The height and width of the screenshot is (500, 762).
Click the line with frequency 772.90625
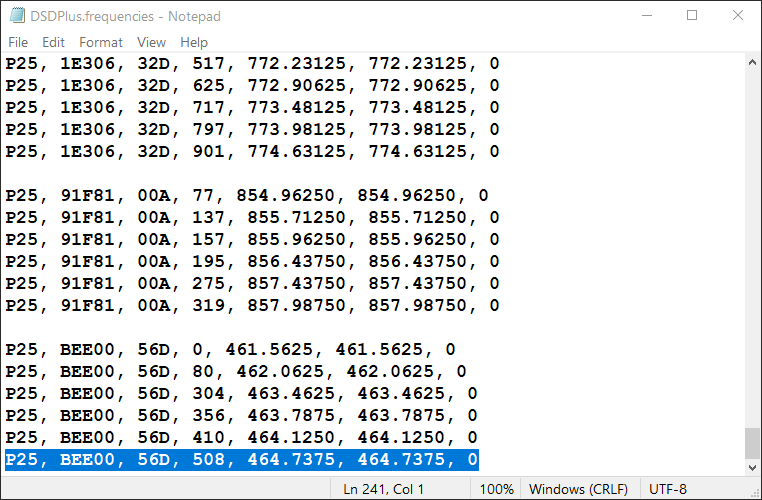[x=252, y=86]
